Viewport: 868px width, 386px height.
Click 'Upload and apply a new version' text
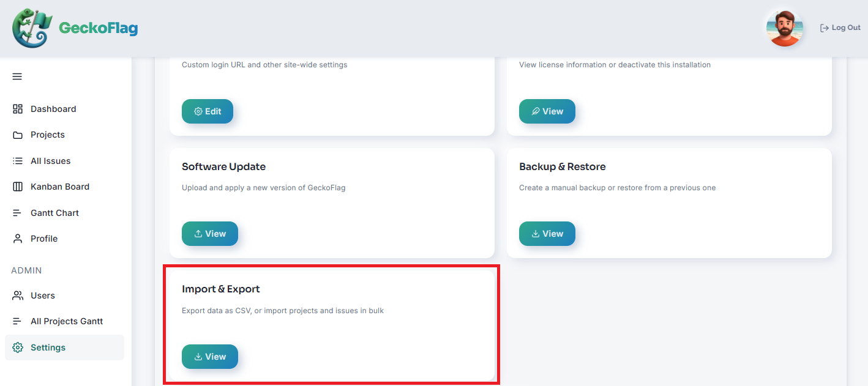coord(264,188)
